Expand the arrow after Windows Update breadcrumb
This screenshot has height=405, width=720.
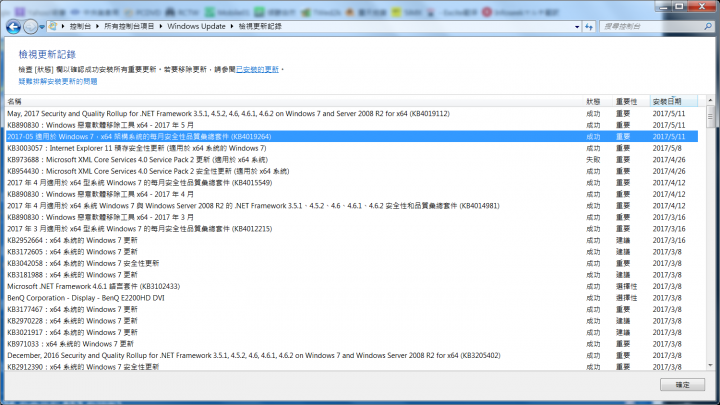pyautogui.click(x=232, y=27)
